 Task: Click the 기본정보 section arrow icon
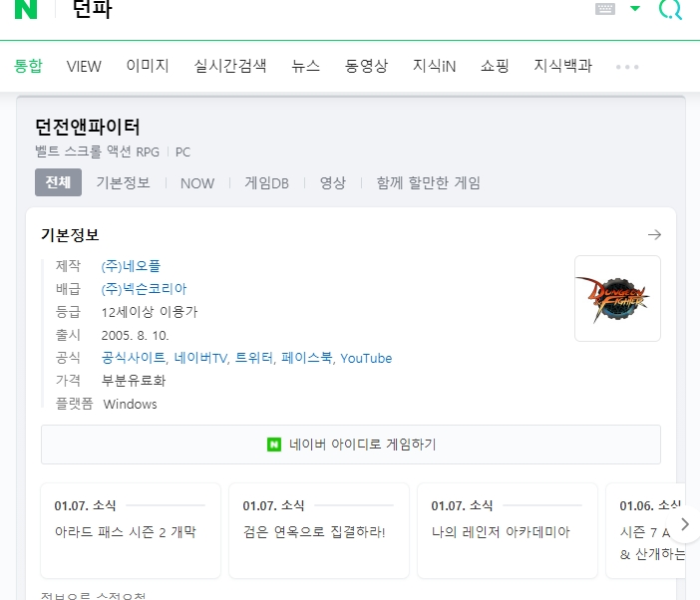click(654, 234)
